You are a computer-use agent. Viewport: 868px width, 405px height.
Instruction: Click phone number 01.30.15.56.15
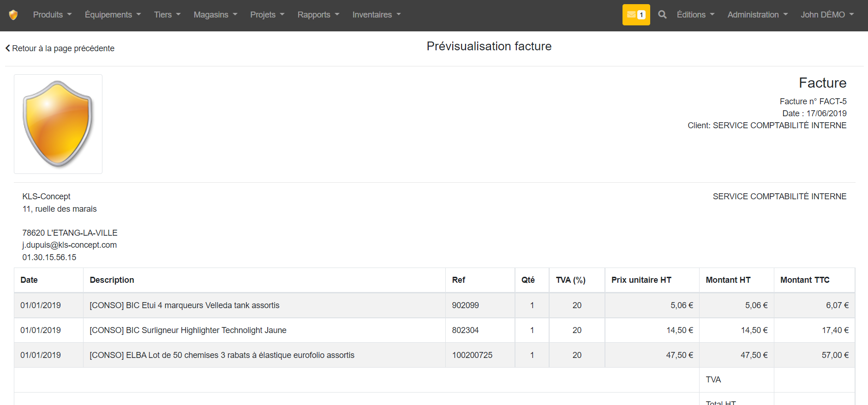[x=49, y=257]
